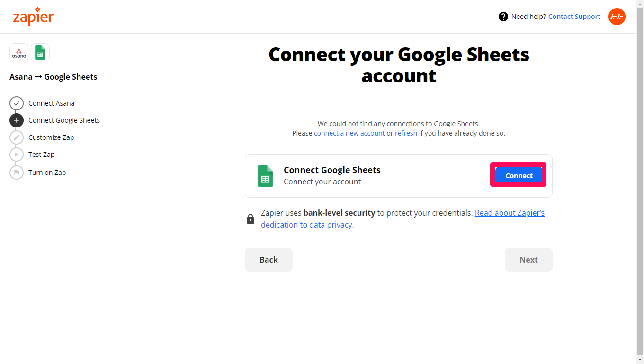Select the Customize Zap step
Screen dimensions: 644x364
click(51, 137)
